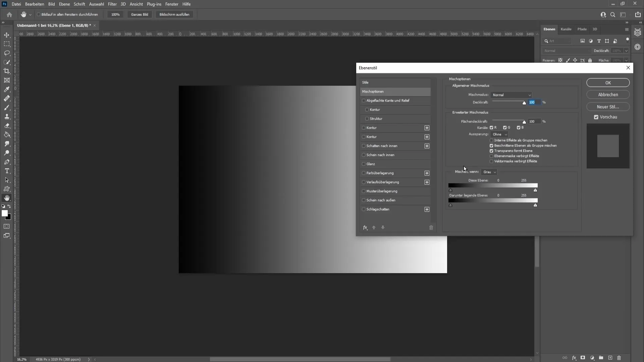Select the Rectangular Marquee tool

click(7, 44)
